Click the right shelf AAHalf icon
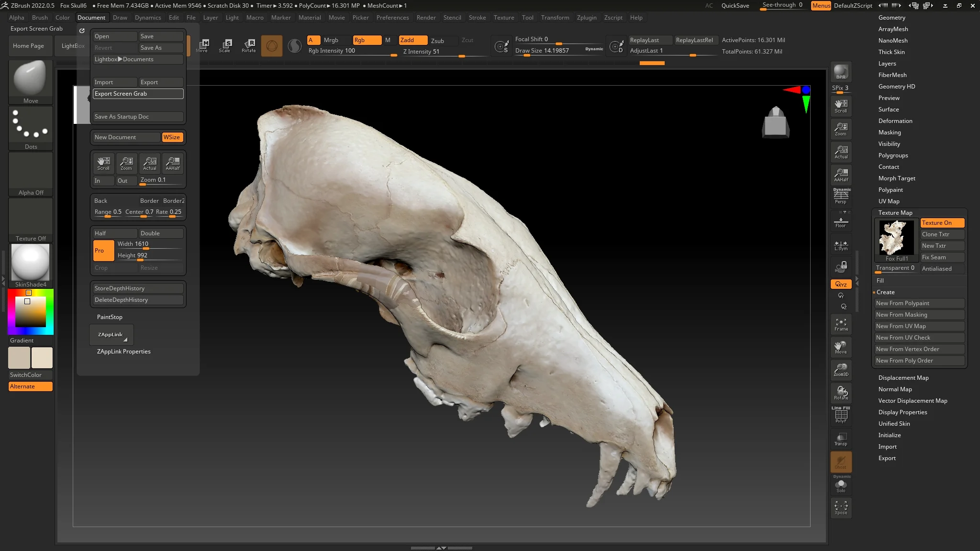This screenshot has width=980, height=551. [841, 175]
